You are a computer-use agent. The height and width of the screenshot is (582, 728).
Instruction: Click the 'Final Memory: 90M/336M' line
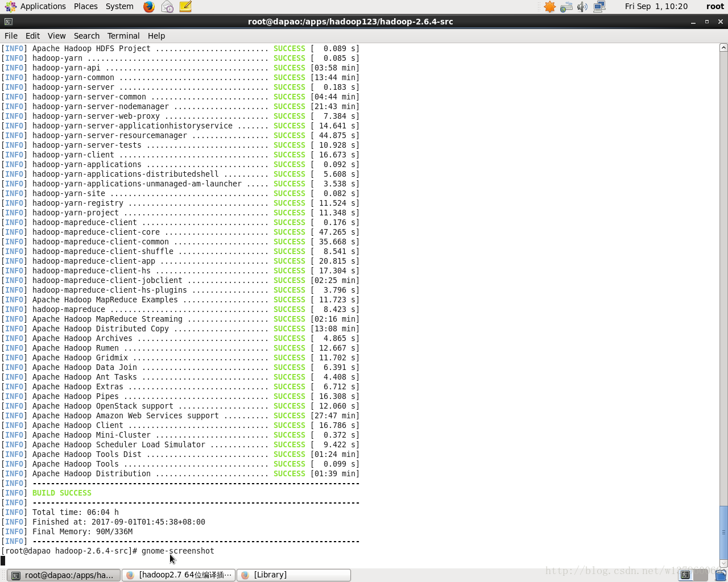(x=82, y=531)
